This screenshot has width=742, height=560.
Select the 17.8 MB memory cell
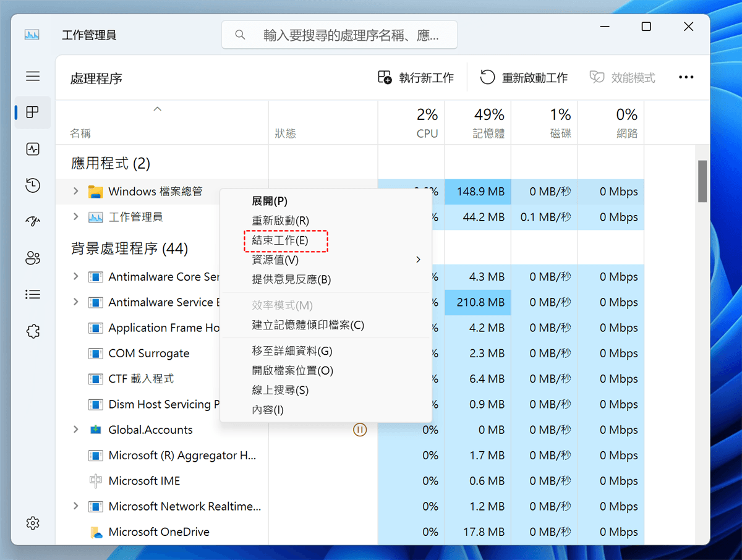pos(478,532)
